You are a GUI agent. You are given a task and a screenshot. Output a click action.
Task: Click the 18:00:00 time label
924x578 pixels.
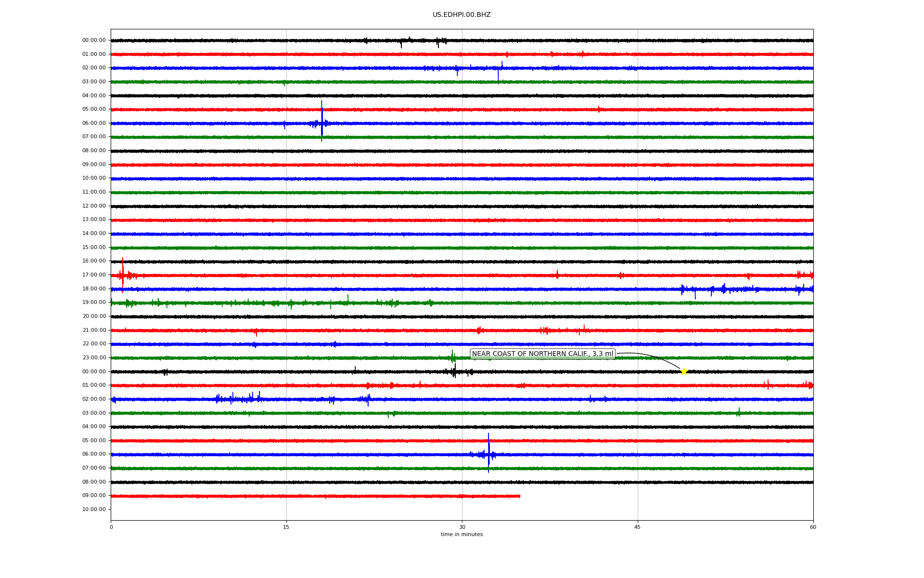tap(94, 289)
